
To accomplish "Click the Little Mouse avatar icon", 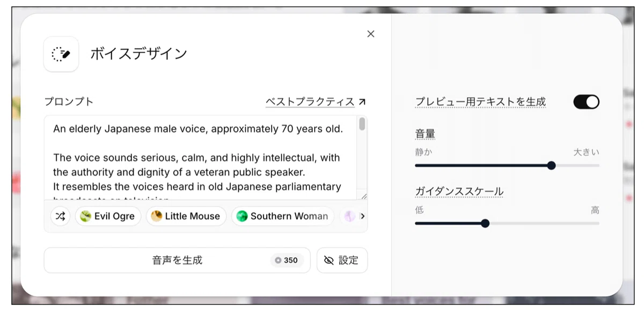I will [x=156, y=216].
